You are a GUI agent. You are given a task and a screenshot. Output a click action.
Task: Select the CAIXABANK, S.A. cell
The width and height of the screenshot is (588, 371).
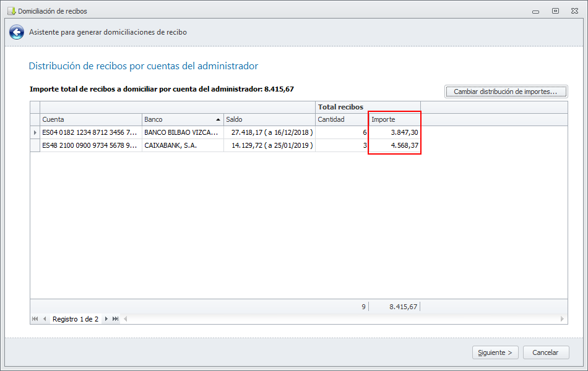(x=183, y=145)
